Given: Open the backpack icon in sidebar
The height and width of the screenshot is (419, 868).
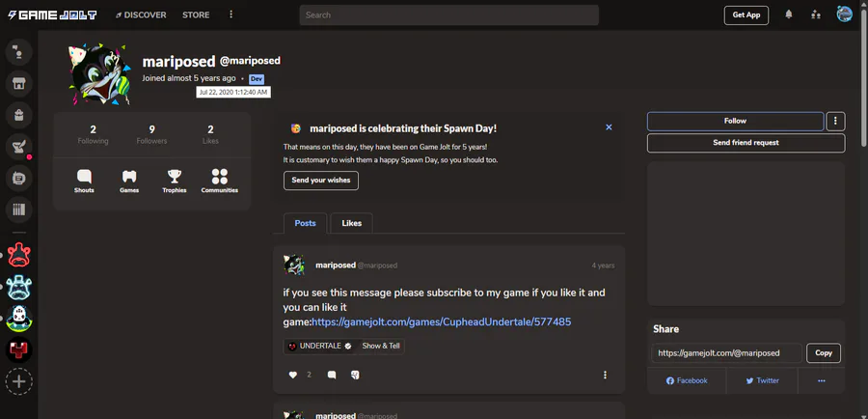Looking at the screenshot, I should (x=19, y=115).
